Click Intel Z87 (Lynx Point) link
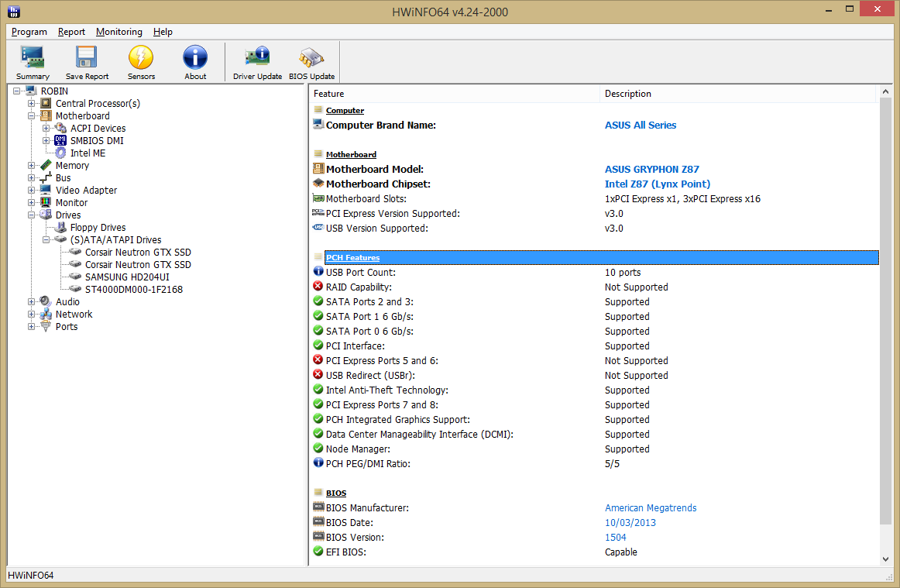Screen dimensions: 900x588 [658, 184]
